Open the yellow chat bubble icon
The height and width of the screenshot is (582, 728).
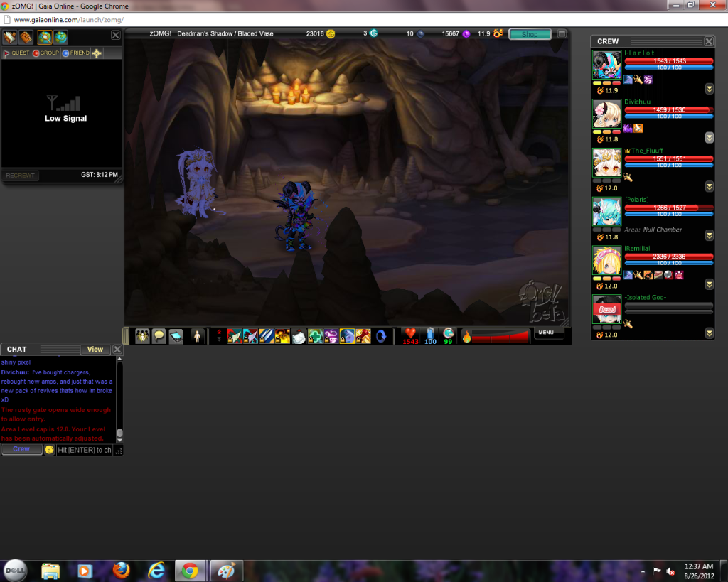[x=159, y=336]
